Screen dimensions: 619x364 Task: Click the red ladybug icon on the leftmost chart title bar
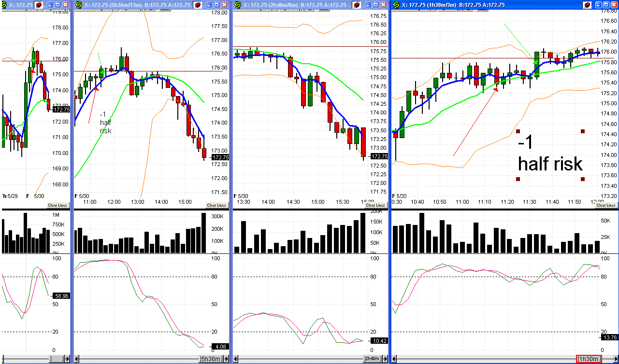[38, 5]
